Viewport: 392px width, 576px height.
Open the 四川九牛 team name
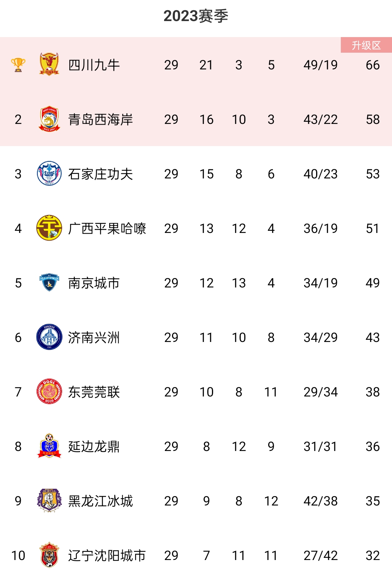click(94, 65)
